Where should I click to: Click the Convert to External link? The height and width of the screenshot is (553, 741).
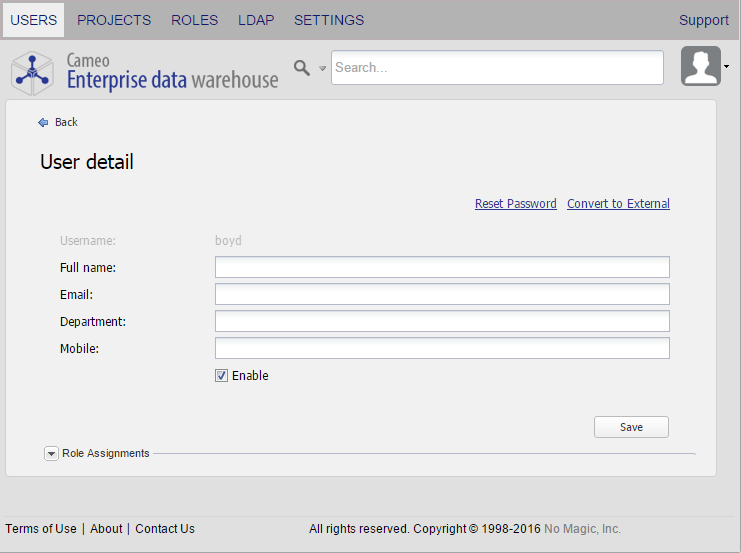(618, 204)
